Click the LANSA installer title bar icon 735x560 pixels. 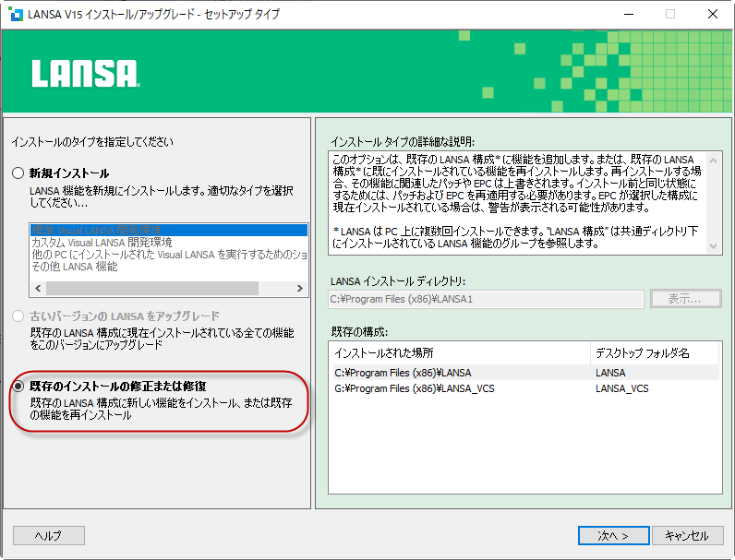point(16,14)
